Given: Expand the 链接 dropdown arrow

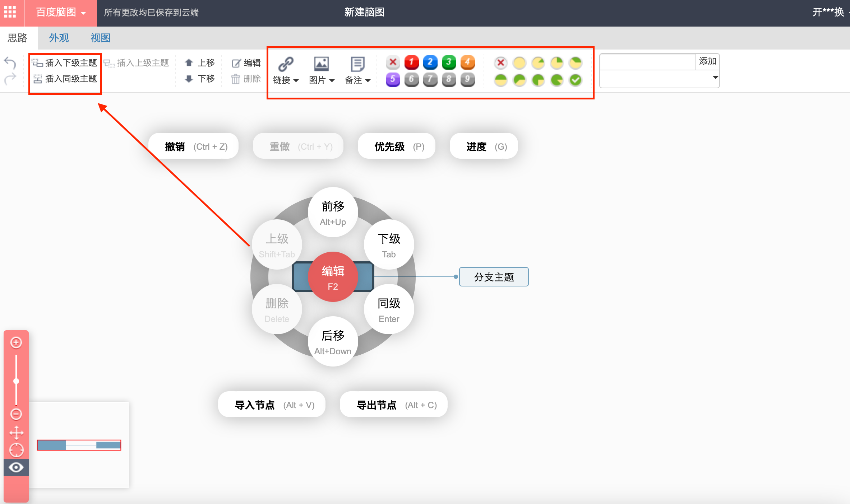Looking at the screenshot, I should pyautogui.click(x=296, y=81).
